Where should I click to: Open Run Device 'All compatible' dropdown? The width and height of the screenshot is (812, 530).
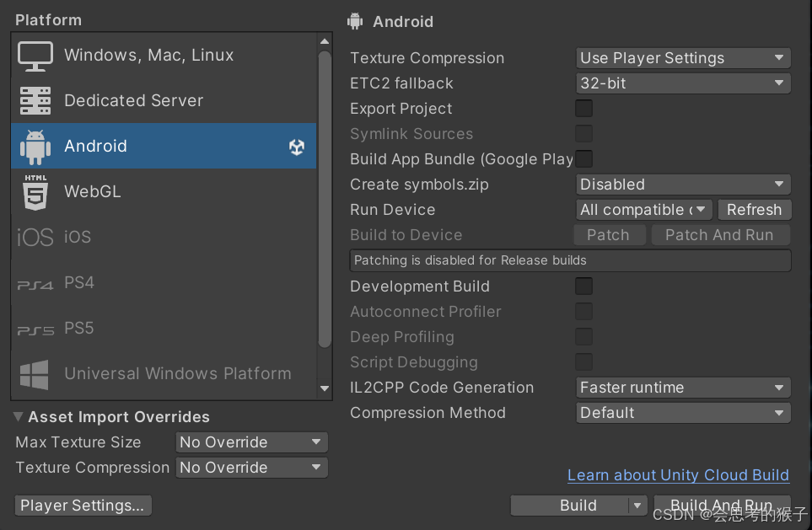click(x=644, y=210)
